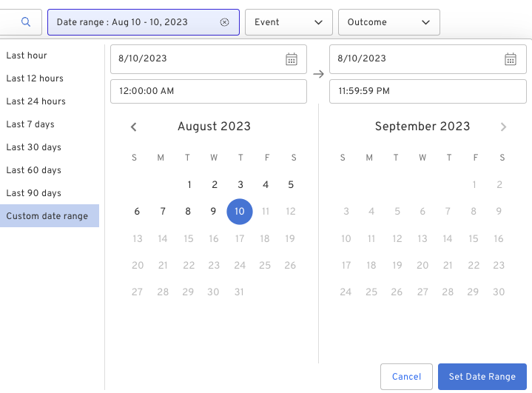Image resolution: width=532 pixels, height=393 pixels.
Task: Cancel the date range selection
Action: 406,377
